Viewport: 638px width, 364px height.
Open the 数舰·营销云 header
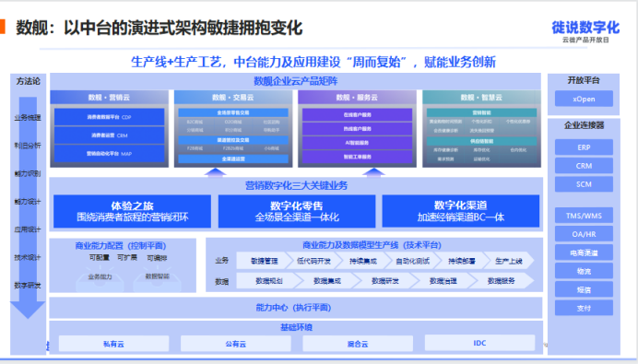click(109, 98)
